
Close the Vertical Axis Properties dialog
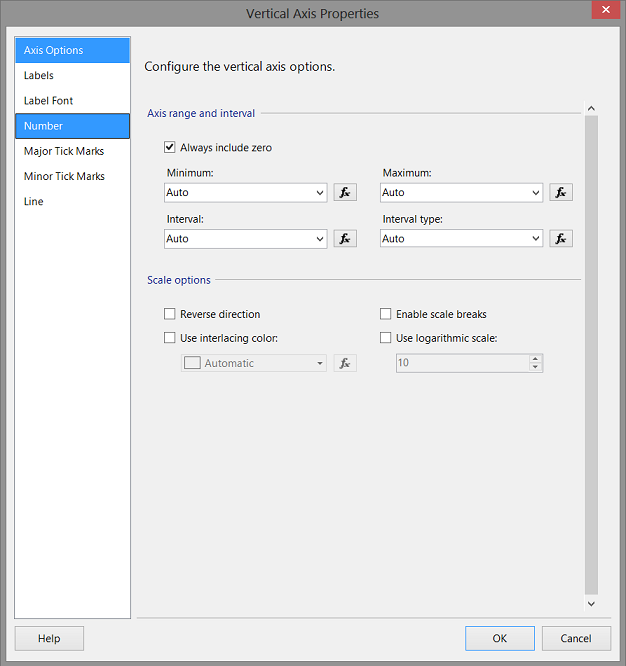[x=603, y=13]
